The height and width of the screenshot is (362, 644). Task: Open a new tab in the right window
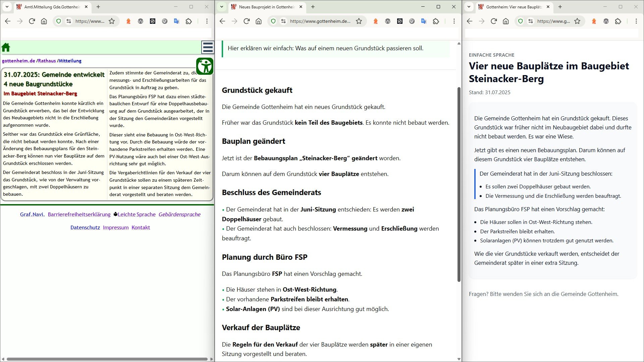point(560,7)
